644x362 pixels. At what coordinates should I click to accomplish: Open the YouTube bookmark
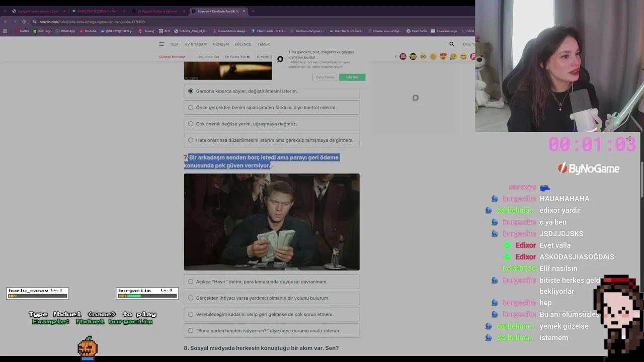tap(88, 31)
